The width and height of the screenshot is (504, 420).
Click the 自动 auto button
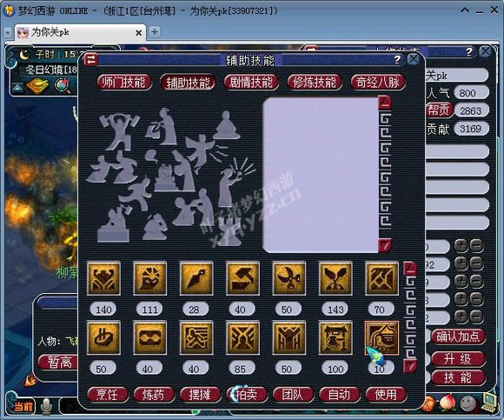point(339,394)
